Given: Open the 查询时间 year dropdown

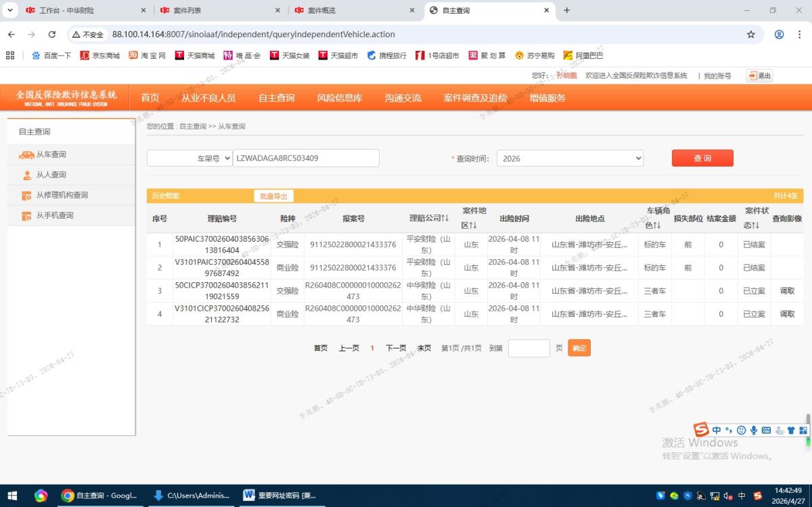Looking at the screenshot, I should point(570,158).
